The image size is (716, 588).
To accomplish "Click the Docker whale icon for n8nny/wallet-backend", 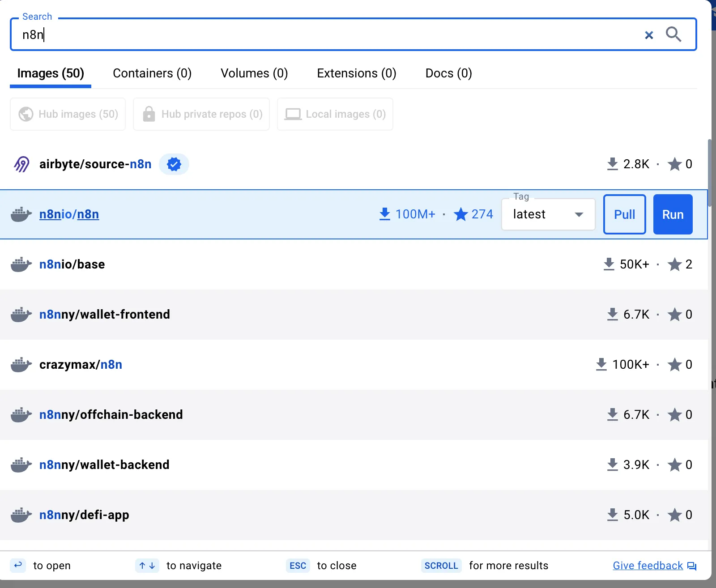I will pos(21,465).
